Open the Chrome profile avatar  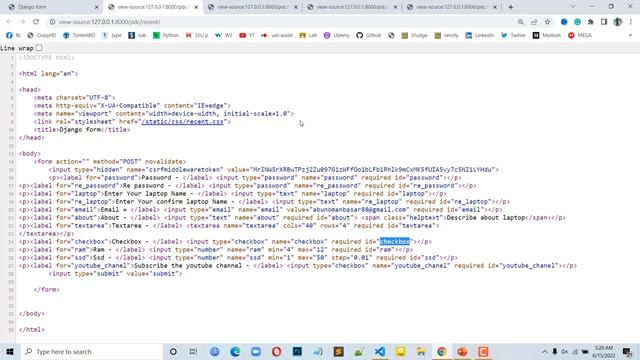pyautogui.click(x=618, y=22)
